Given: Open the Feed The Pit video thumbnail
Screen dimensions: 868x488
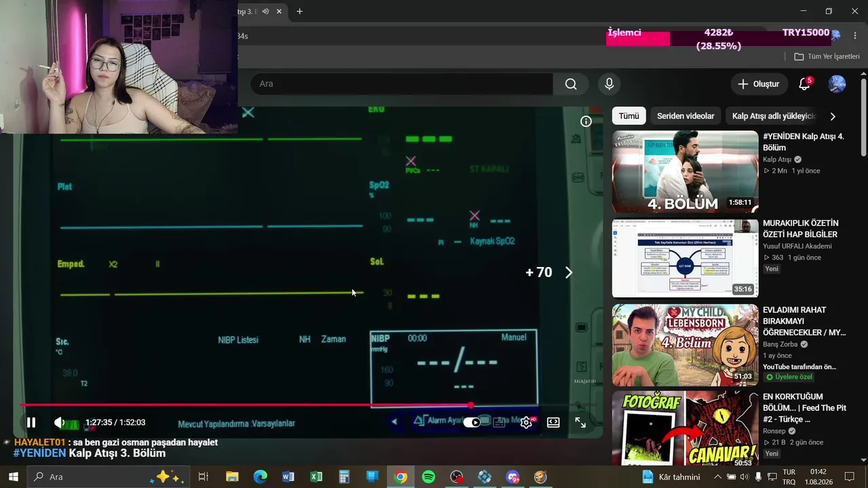Looking at the screenshot, I should (x=685, y=428).
